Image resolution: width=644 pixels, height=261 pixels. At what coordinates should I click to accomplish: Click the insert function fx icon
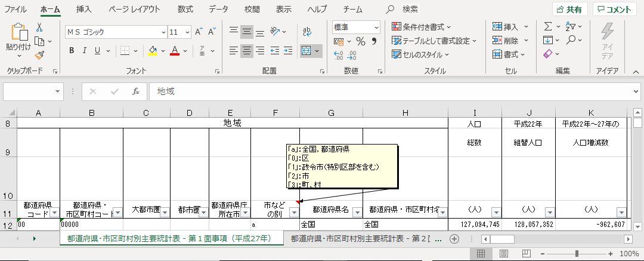[136, 91]
